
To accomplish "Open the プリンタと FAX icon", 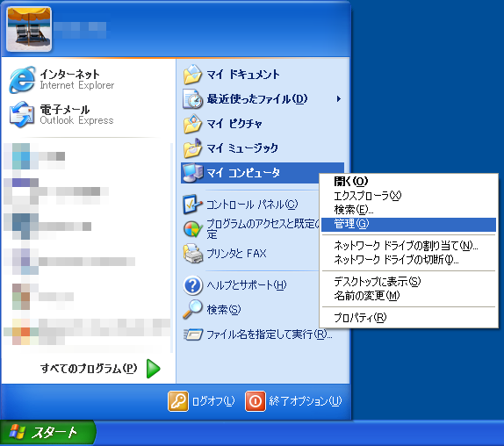I will [x=192, y=254].
